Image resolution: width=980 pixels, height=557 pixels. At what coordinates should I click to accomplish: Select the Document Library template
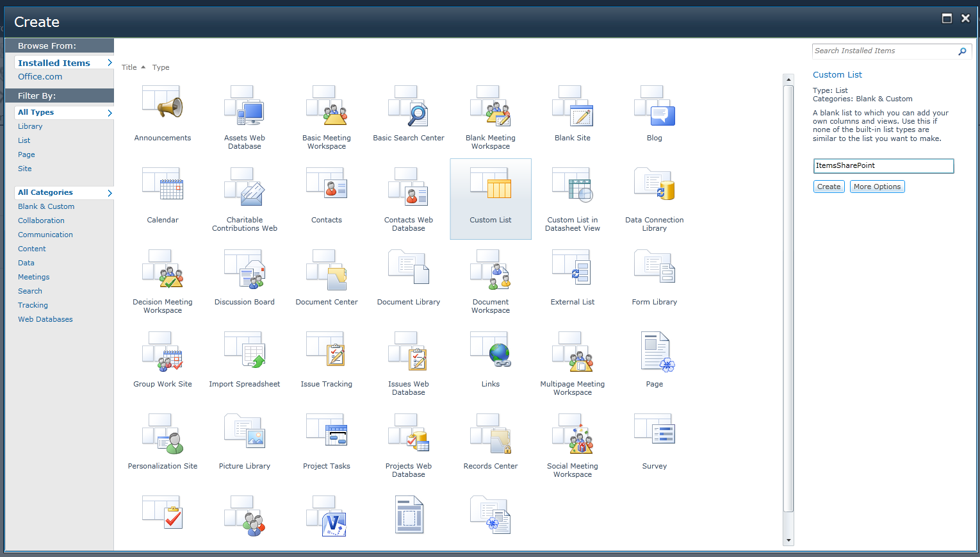(x=408, y=276)
